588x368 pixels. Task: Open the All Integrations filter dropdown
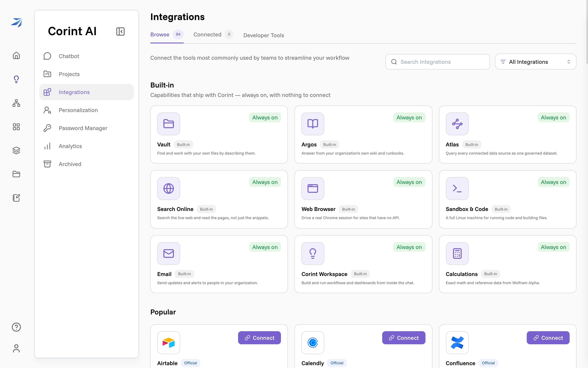(536, 62)
